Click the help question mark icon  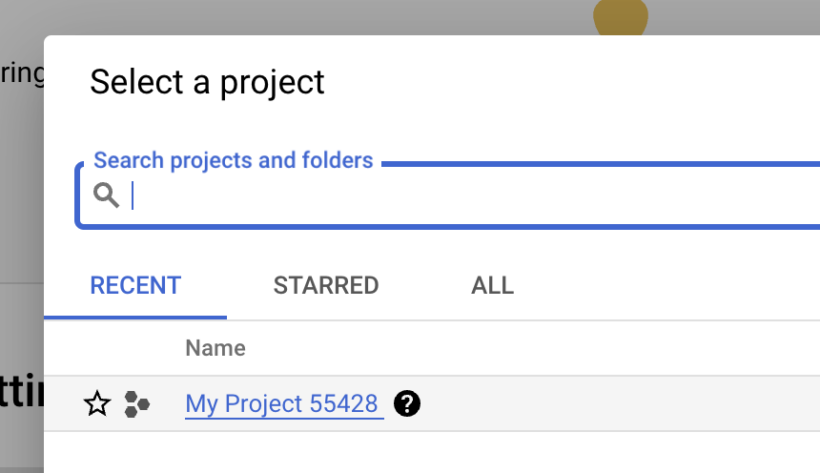[407, 404]
